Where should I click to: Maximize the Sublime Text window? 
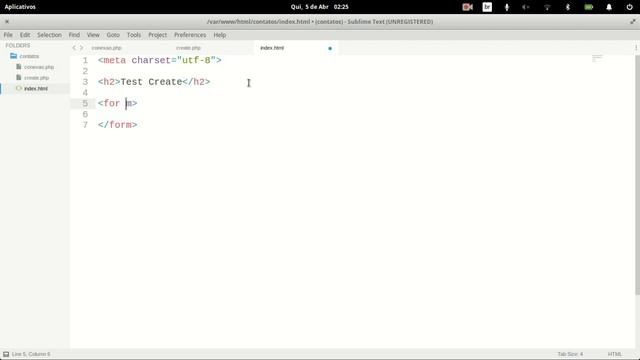[x=633, y=22]
